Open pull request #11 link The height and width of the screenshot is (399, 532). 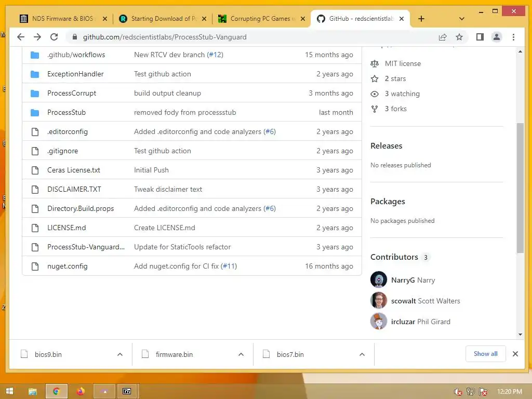pos(229,267)
